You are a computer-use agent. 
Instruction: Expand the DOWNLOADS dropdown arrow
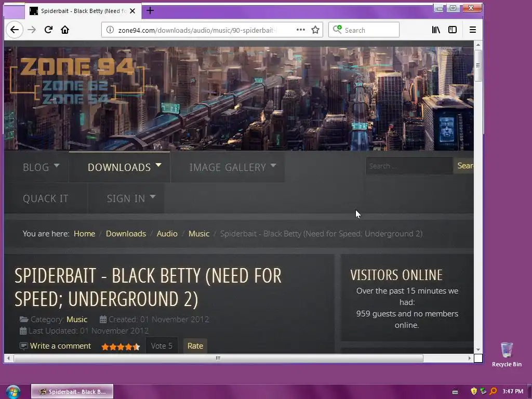(x=158, y=165)
